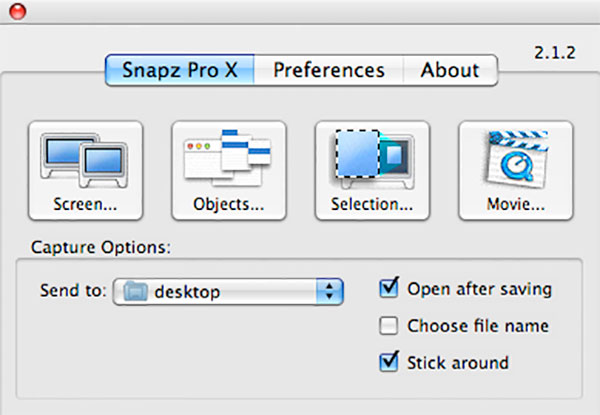
Task: Click the 2.1.2 version text
Action: 554,53
